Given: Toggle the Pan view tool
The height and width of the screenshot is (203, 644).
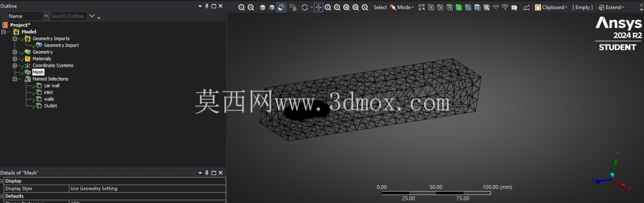Looking at the screenshot, I should [x=319, y=8].
